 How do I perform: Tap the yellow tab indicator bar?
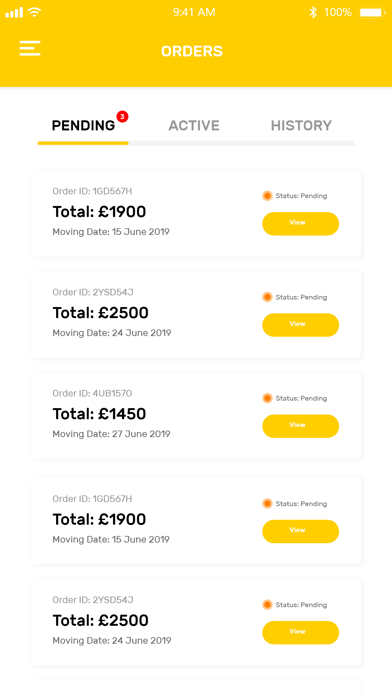point(83,143)
